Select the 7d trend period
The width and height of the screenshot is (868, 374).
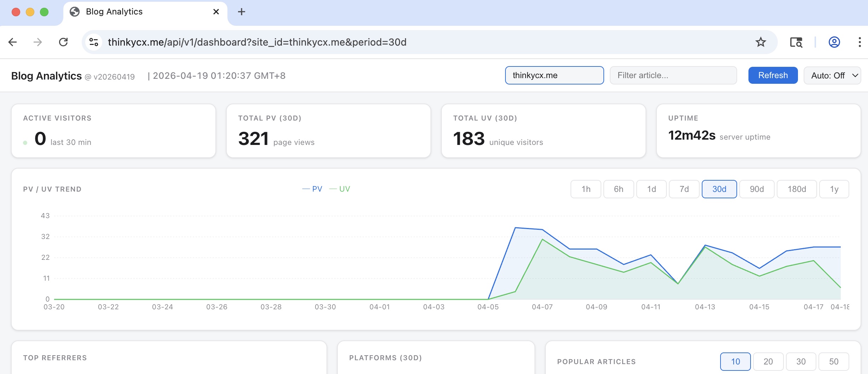(x=684, y=189)
